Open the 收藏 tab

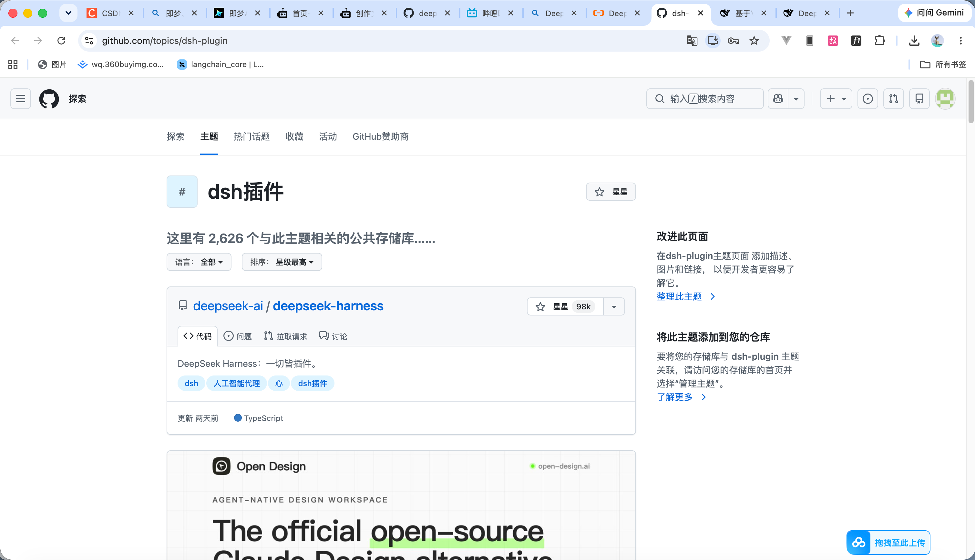294,136
